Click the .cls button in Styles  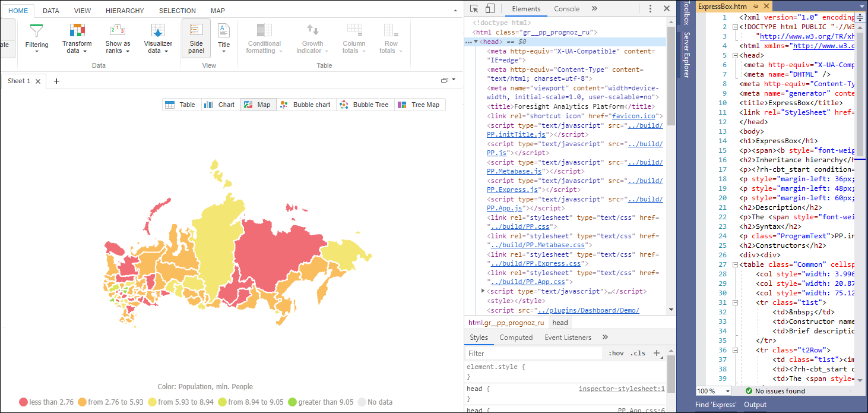[637, 353]
